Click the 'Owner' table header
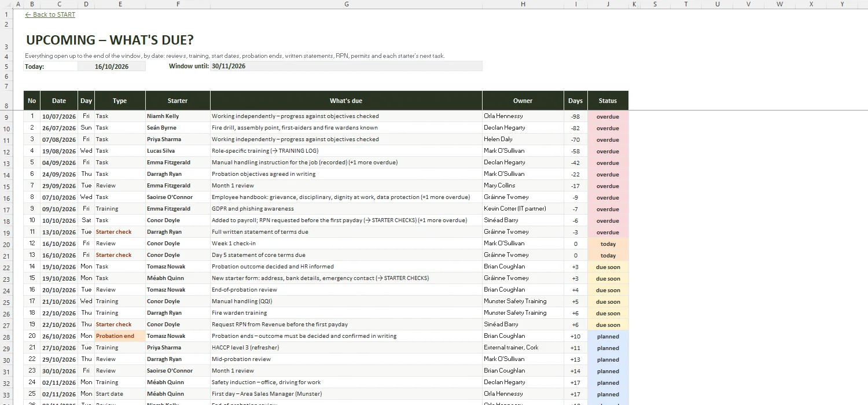Screen dimensions: 868x405 point(523,101)
